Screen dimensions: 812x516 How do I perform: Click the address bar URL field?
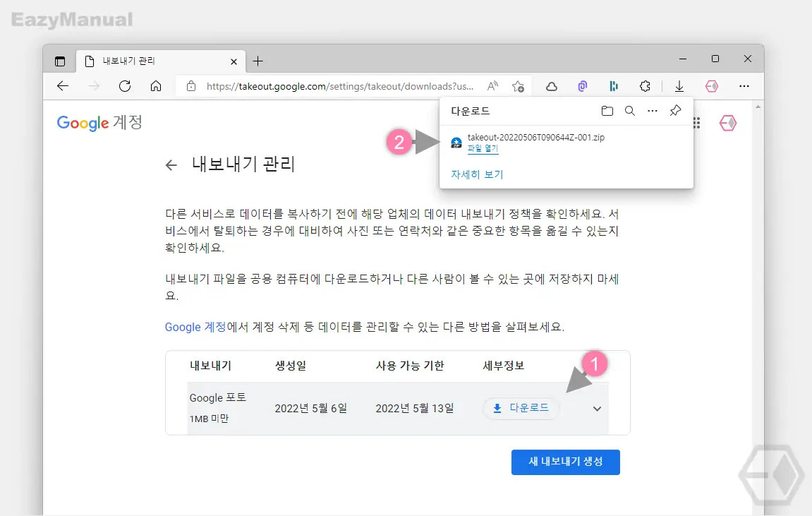[340, 86]
